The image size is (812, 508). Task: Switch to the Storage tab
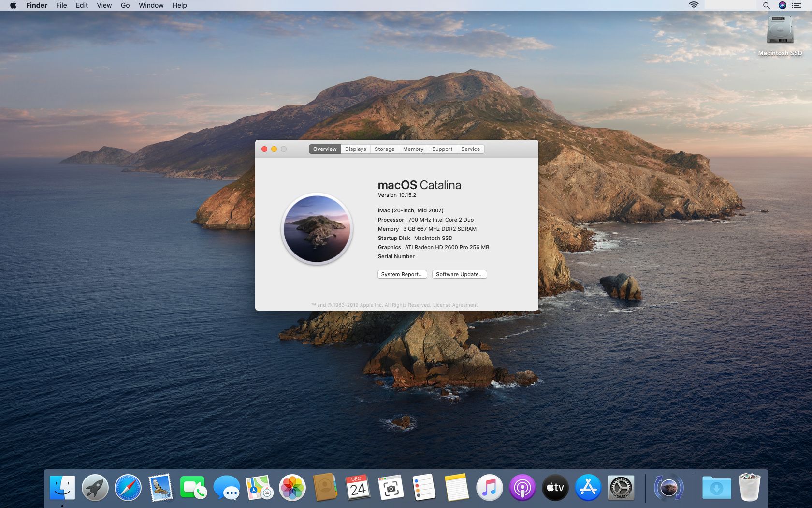pos(384,149)
